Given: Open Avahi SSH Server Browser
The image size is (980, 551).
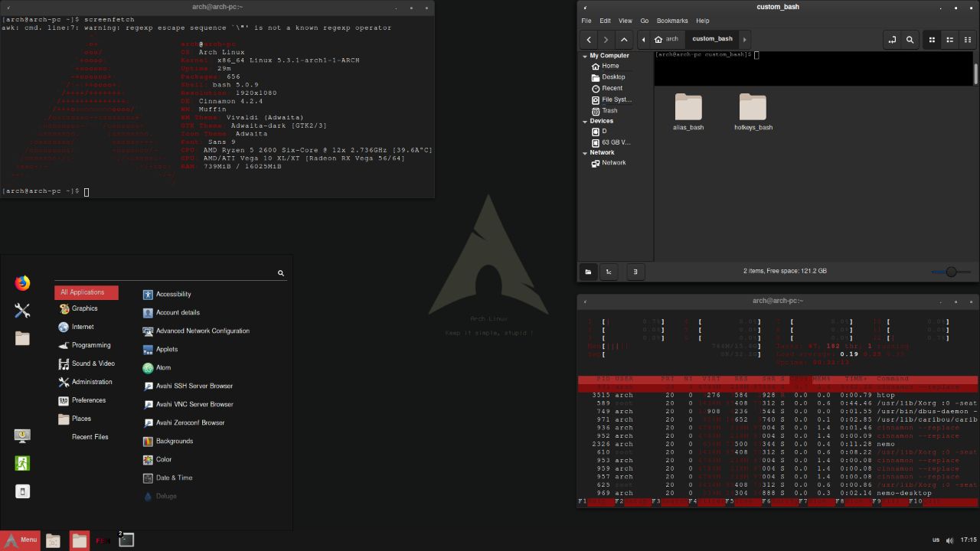Looking at the screenshot, I should 188,386.
